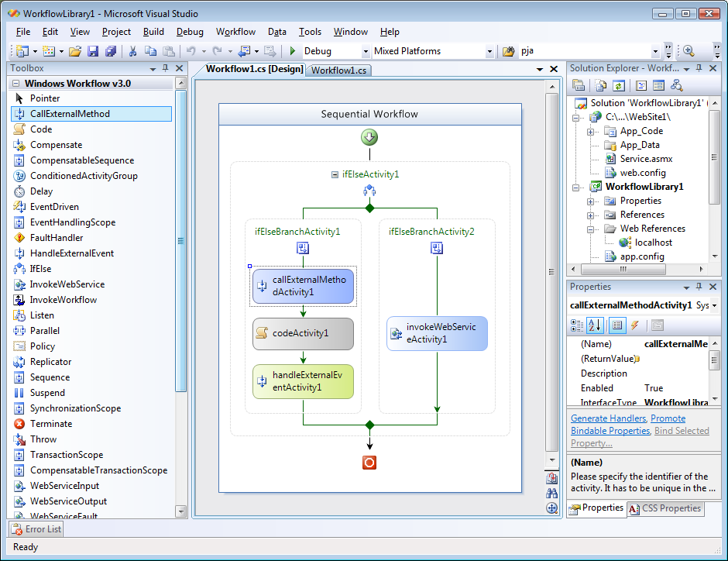Screen dimensions: 728x561
Task: Expand the Properties node in WorkflowLibrary1
Action: point(590,201)
